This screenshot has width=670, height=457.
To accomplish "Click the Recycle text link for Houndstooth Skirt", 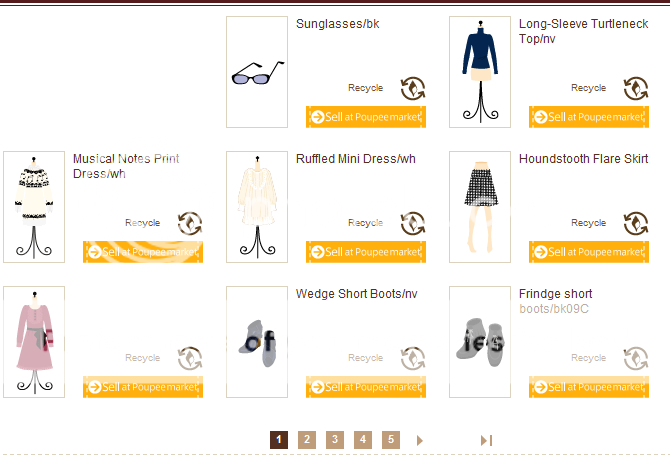I will click(x=588, y=223).
